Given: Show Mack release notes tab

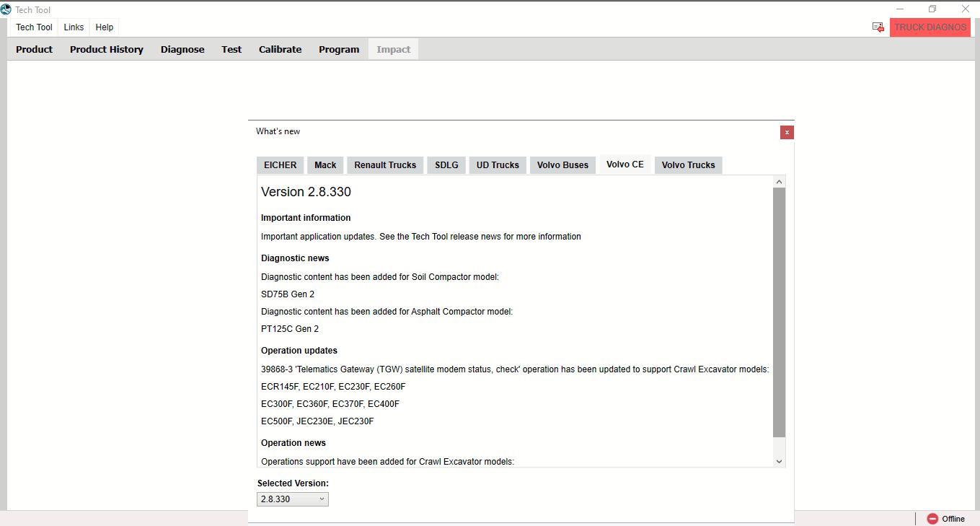Looking at the screenshot, I should point(325,165).
